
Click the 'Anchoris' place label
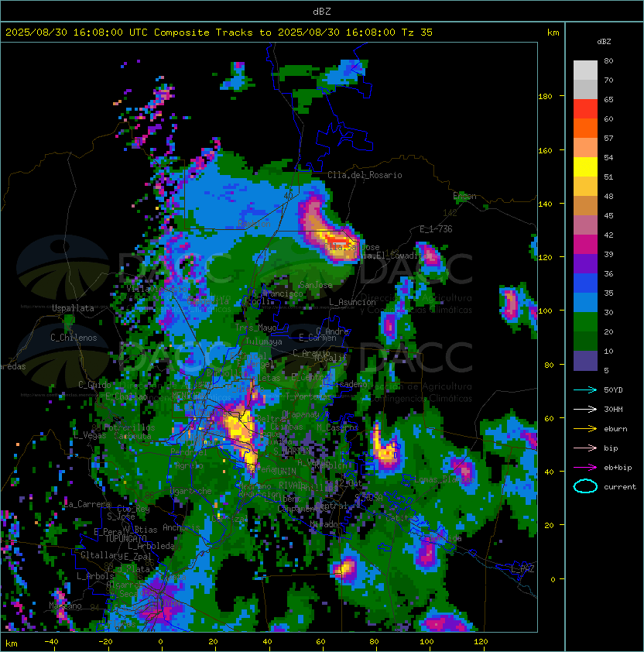[181, 527]
